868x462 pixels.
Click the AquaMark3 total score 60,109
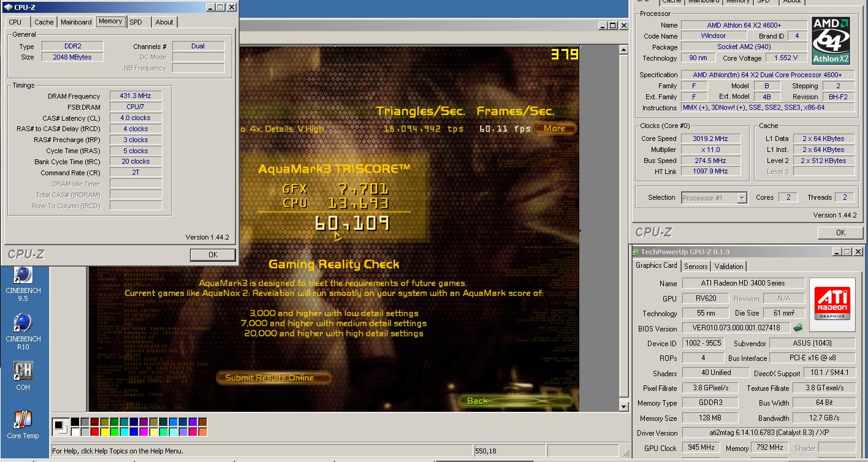pyautogui.click(x=352, y=224)
